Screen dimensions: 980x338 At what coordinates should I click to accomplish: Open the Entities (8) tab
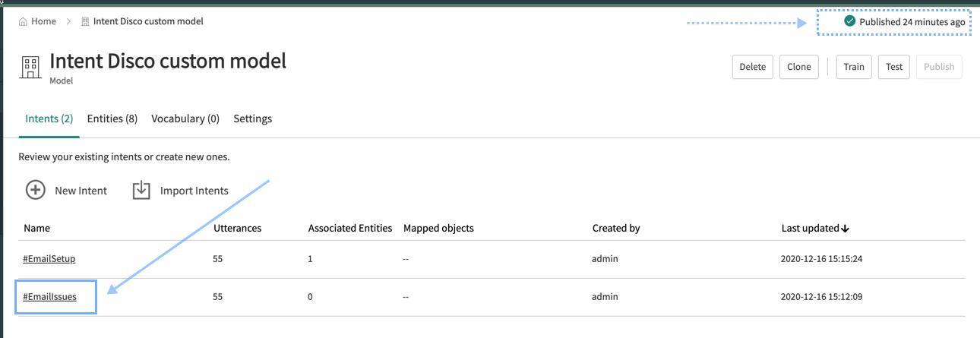click(112, 118)
